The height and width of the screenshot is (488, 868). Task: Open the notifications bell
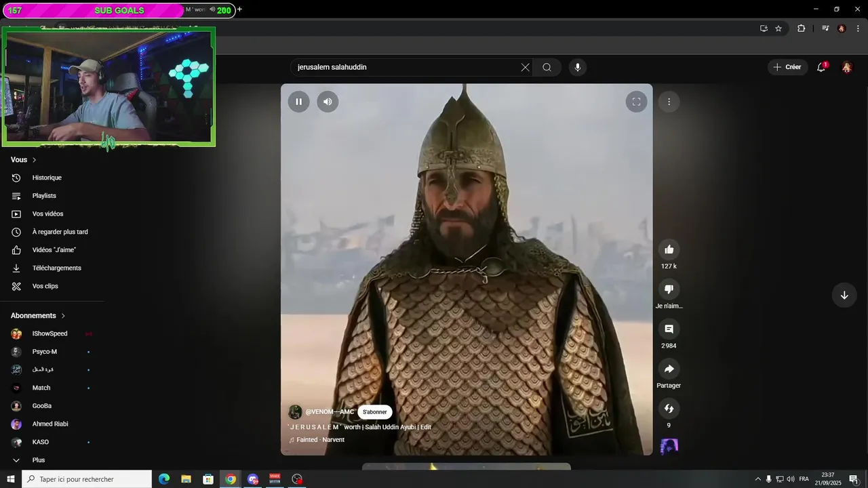[x=821, y=67]
